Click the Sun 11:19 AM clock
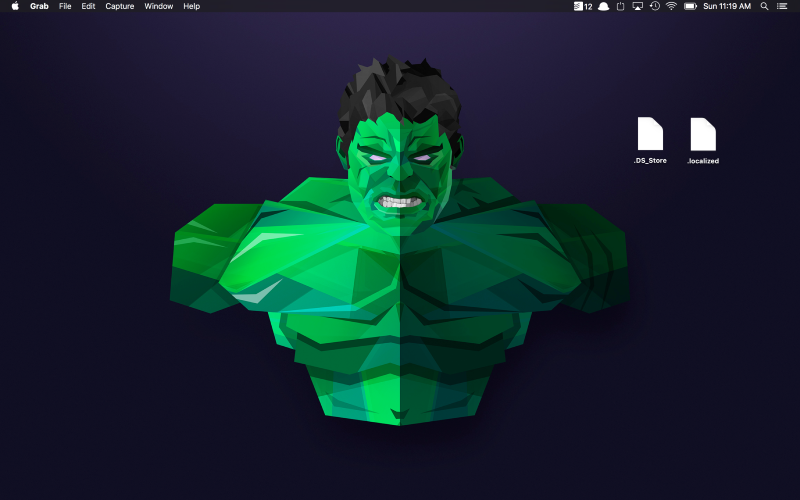This screenshot has width=800, height=500. 728,6
